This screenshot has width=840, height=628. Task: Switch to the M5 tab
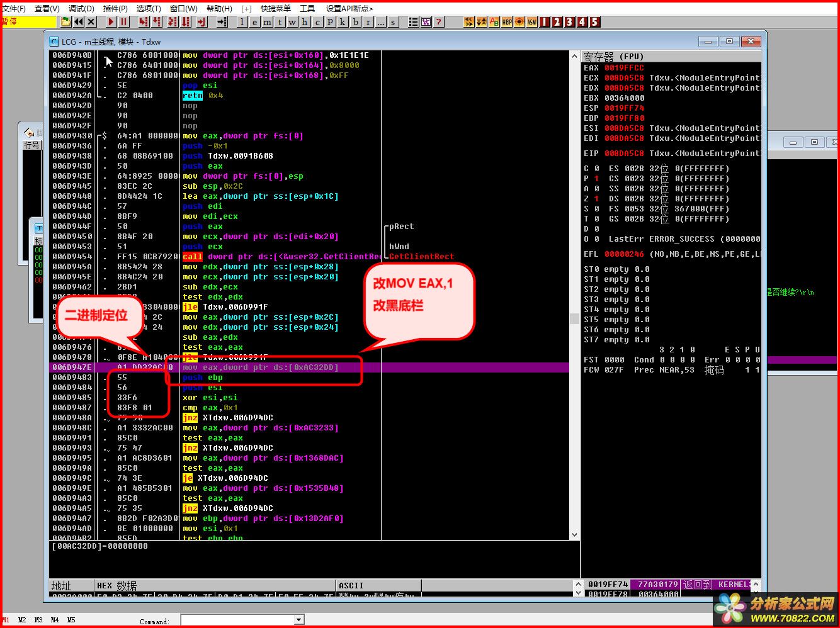point(71,620)
